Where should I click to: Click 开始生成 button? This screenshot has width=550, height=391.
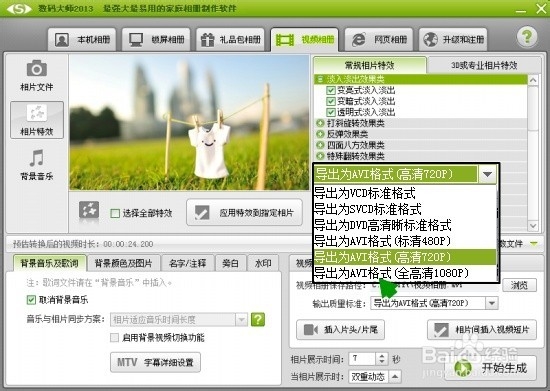(x=490, y=368)
